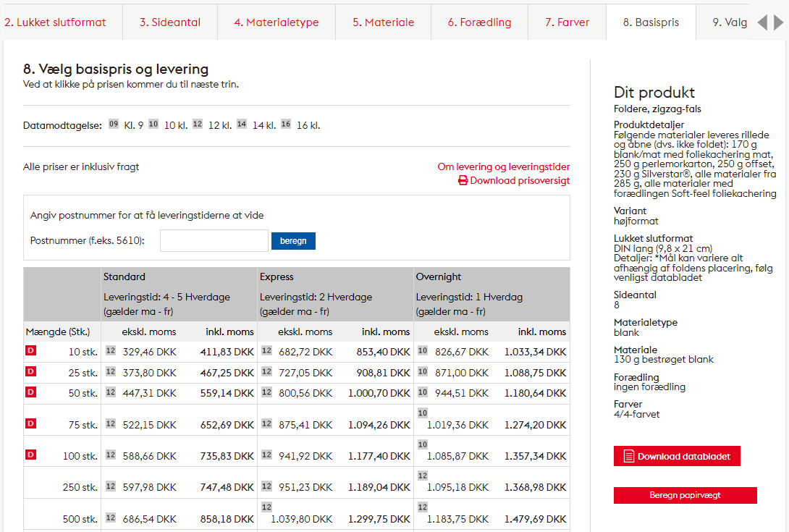The height and width of the screenshot is (532, 789).
Task: Click the 16 deadline badge beside 16 kl.
Action: point(286,124)
